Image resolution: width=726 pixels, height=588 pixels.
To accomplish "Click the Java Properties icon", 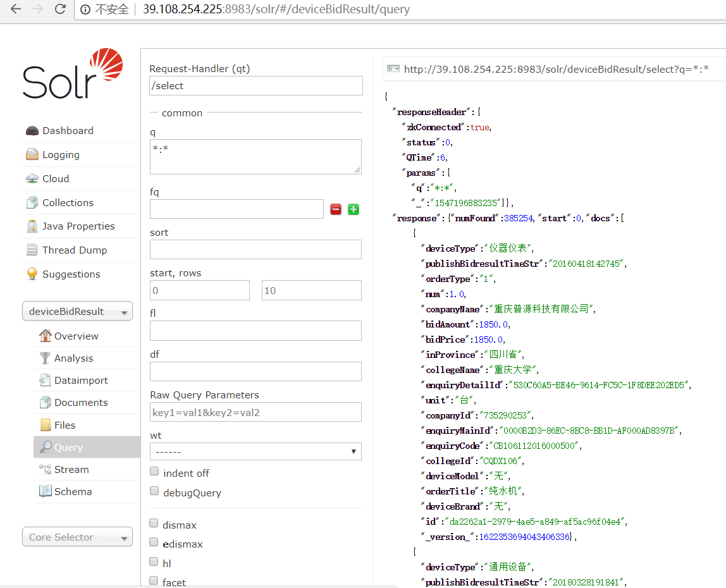I will click(32, 226).
